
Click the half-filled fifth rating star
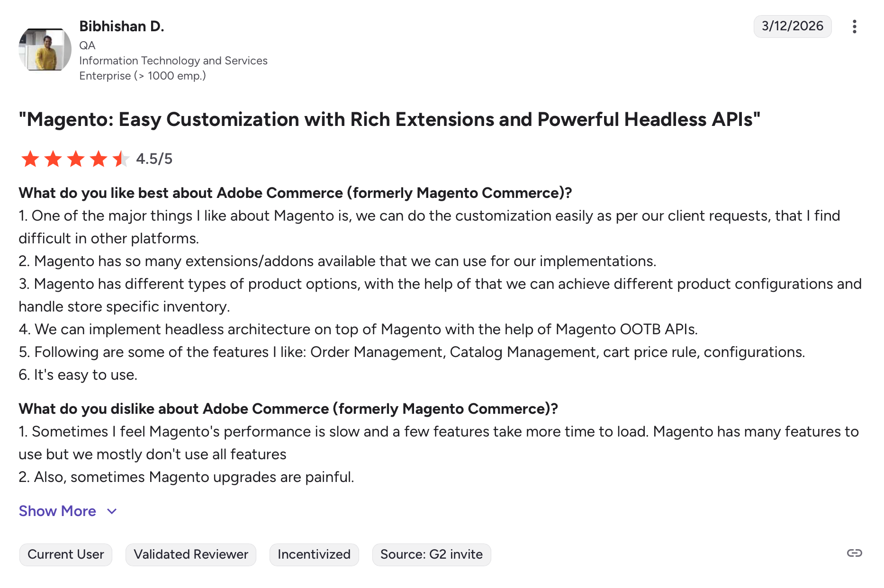point(121,159)
